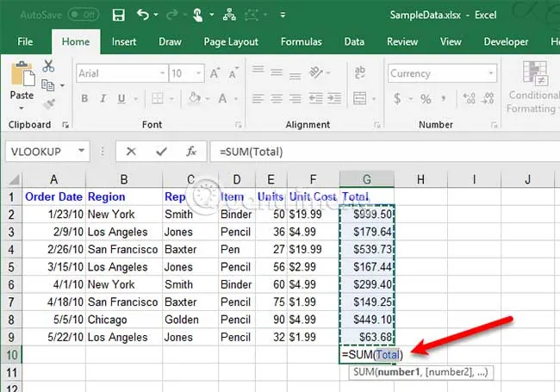
Task: Click the Orientation text angle icon
Action: [x=316, y=72]
